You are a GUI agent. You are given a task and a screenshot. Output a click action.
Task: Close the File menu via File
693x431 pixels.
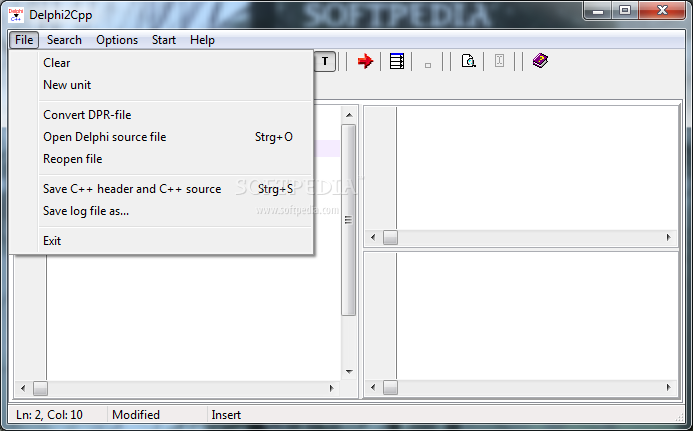point(24,40)
